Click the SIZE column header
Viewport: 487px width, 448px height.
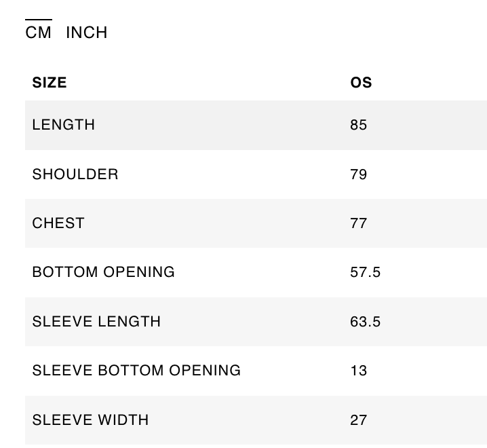50,83
